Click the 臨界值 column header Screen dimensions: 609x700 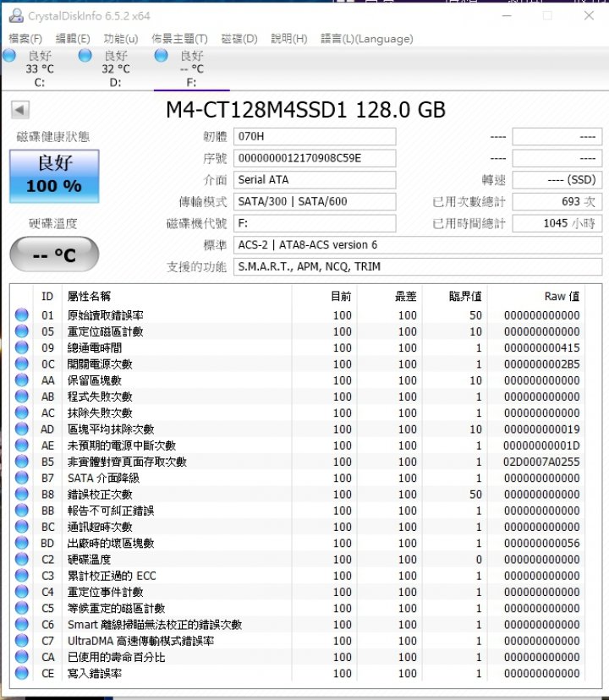pyautogui.click(x=455, y=296)
